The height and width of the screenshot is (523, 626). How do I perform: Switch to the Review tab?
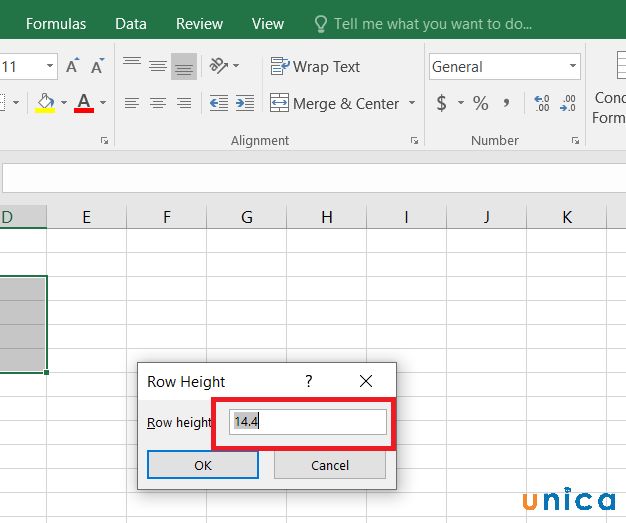coord(199,23)
